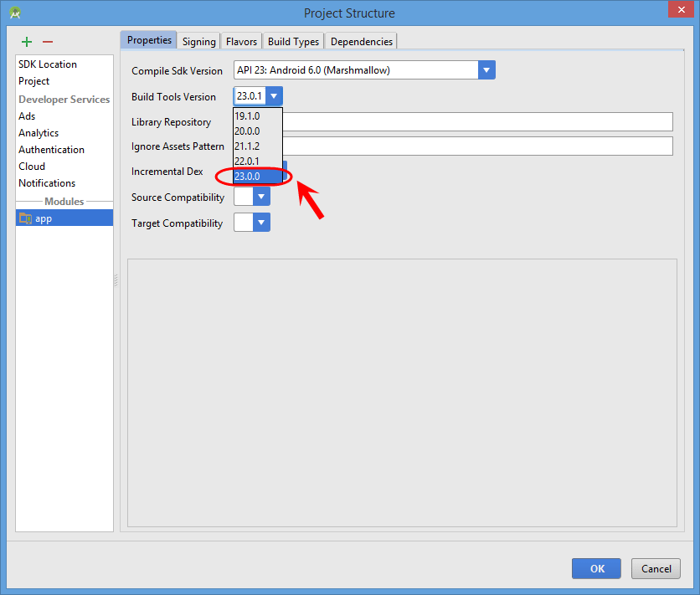Switch to the Properties tab
Screen dimensions: 700x595
(149, 40)
